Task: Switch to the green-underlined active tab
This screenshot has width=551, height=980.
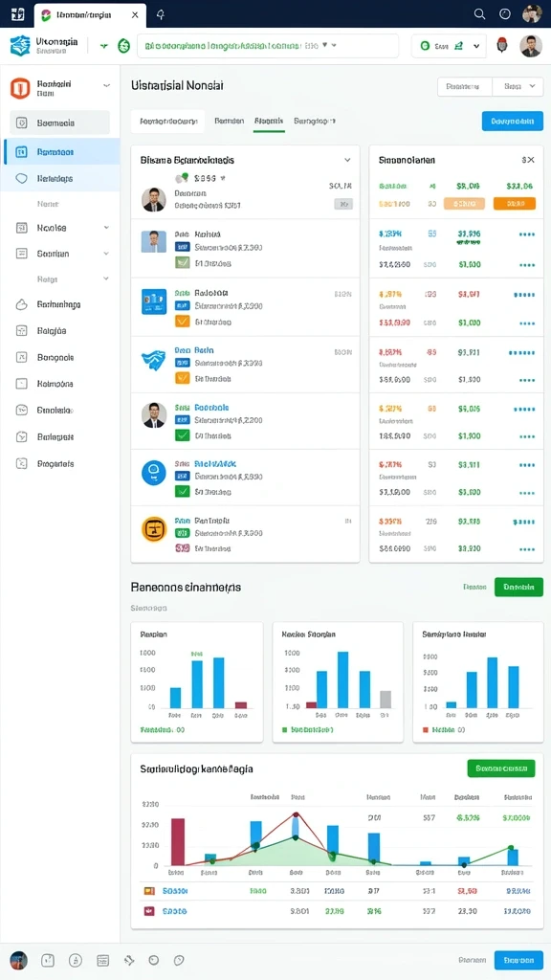Action: [269, 122]
